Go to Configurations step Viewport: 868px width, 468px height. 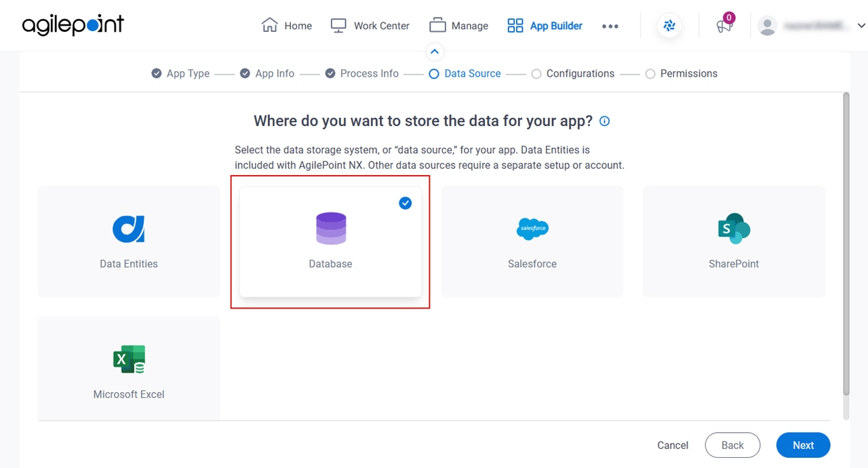pyautogui.click(x=572, y=73)
